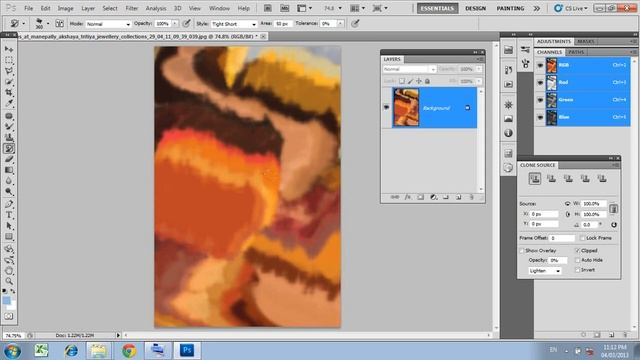Open Chrome from the Windows taskbar
Screen dimensions: 640x360
[x=129, y=351]
